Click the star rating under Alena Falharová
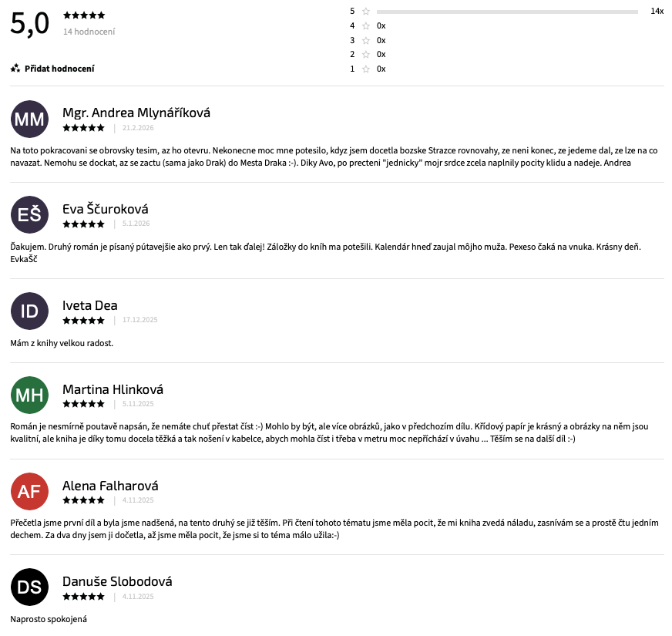Screen dimensions: 672x636 (83, 500)
